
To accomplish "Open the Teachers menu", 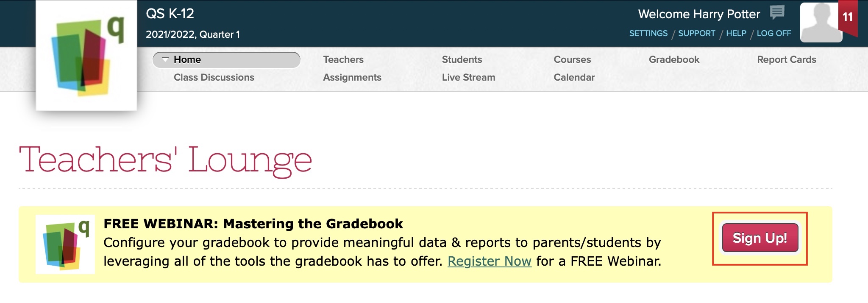I will 343,59.
